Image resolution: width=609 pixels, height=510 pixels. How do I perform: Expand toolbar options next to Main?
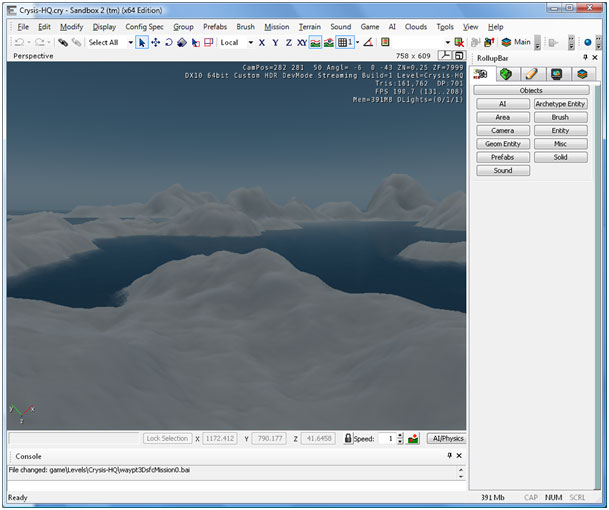coord(538,43)
